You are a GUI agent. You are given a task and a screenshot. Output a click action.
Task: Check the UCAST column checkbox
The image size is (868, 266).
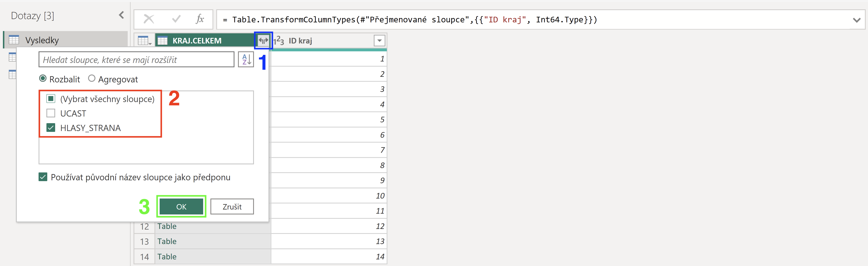point(51,113)
